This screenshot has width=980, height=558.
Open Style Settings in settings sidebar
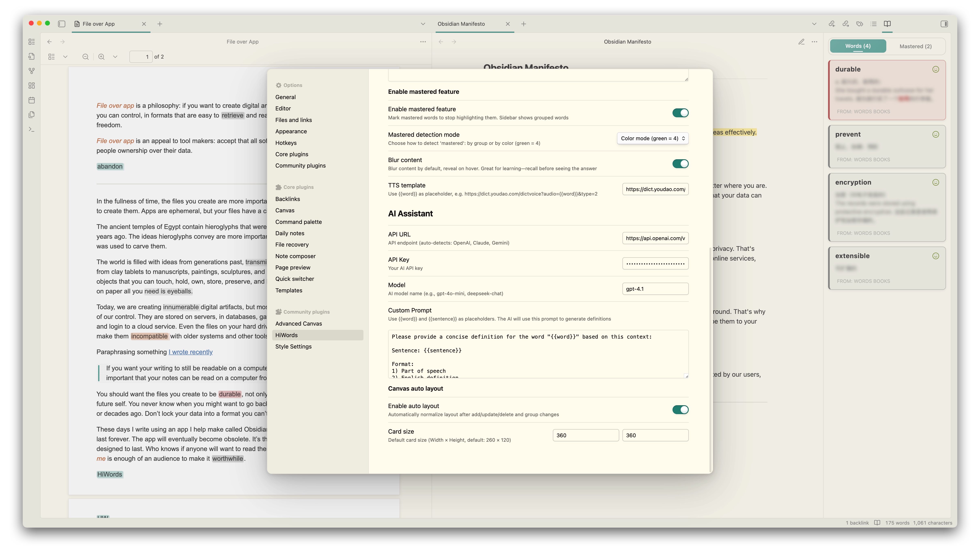pyautogui.click(x=293, y=346)
